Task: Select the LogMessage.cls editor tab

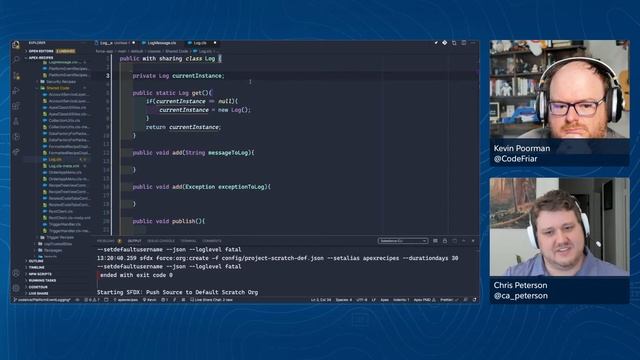Action: [x=162, y=43]
